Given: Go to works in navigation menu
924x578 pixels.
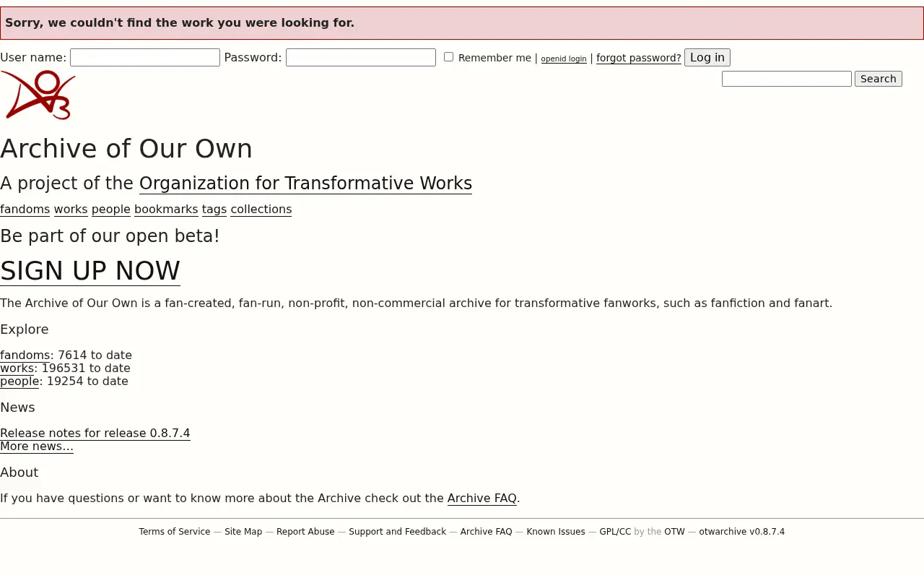Looking at the screenshot, I should (71, 210).
